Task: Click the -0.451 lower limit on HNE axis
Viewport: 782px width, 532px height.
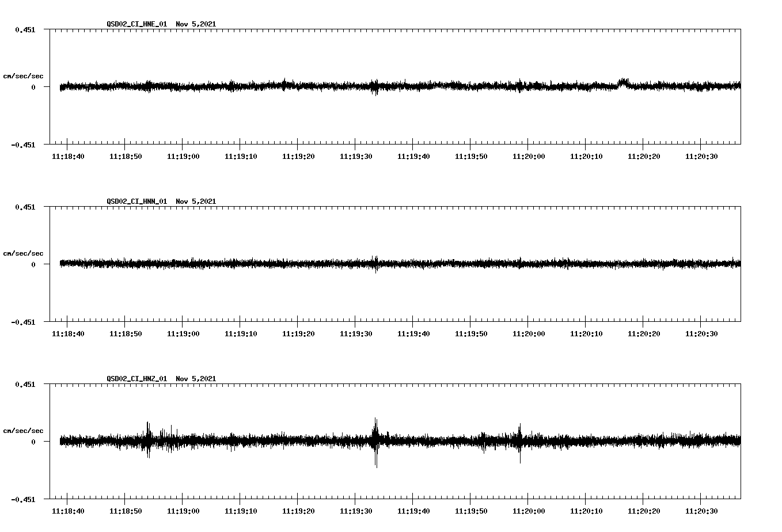Action: coord(23,145)
